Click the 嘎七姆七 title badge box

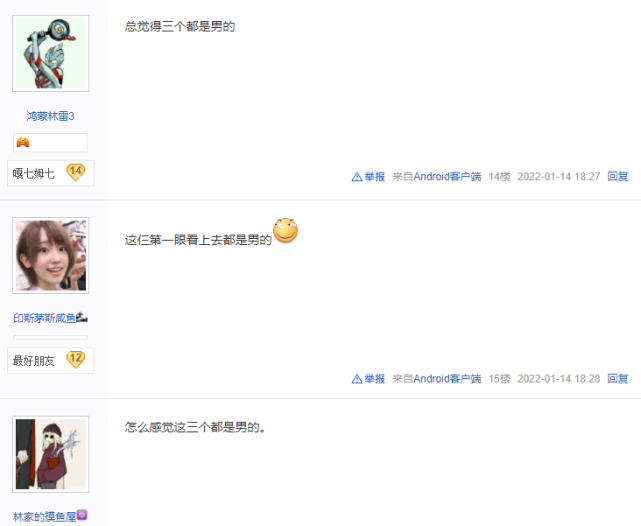tap(51, 173)
